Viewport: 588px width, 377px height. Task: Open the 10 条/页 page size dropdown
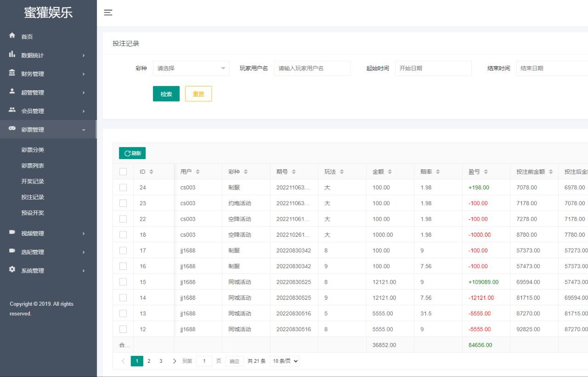[x=285, y=361]
